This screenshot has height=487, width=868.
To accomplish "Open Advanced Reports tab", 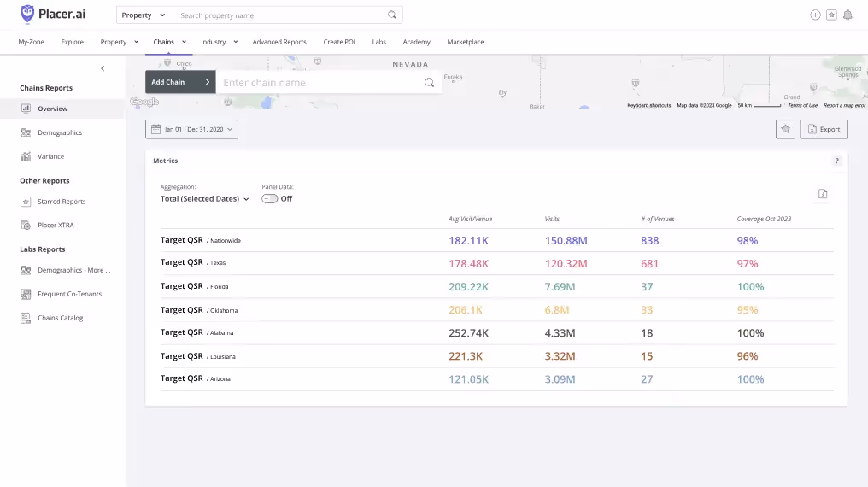I will tap(279, 42).
